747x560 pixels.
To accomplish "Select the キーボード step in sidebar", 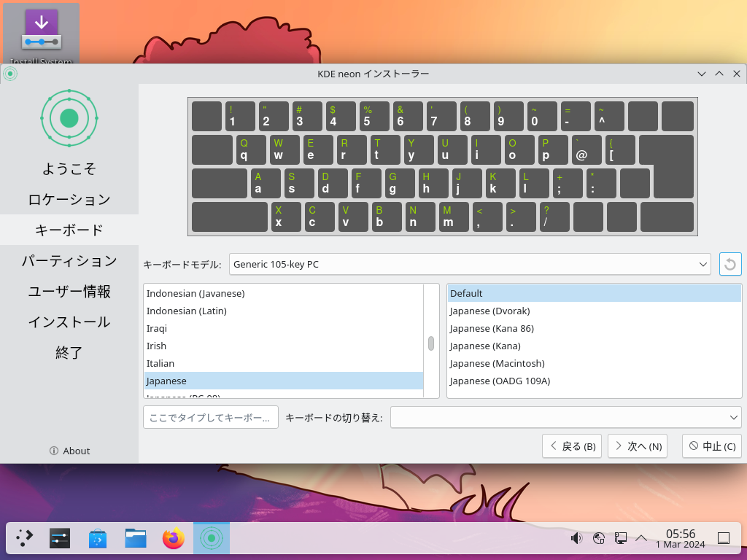I will (69, 230).
